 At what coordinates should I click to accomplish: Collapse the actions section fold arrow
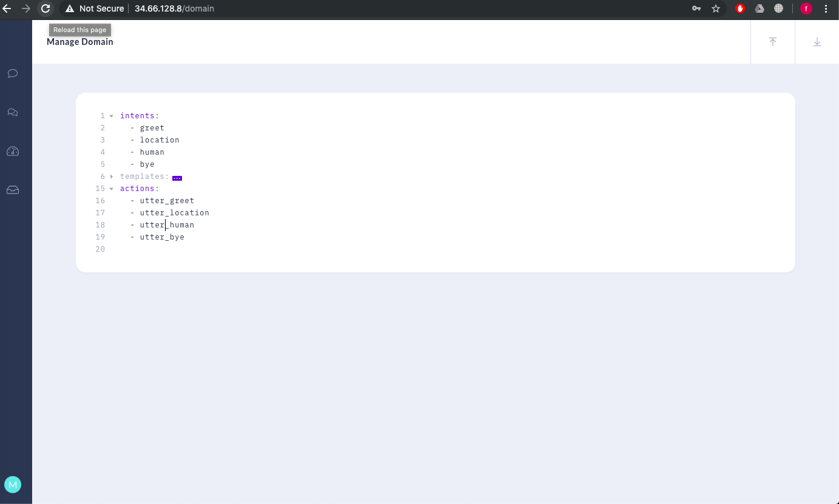[x=112, y=189]
